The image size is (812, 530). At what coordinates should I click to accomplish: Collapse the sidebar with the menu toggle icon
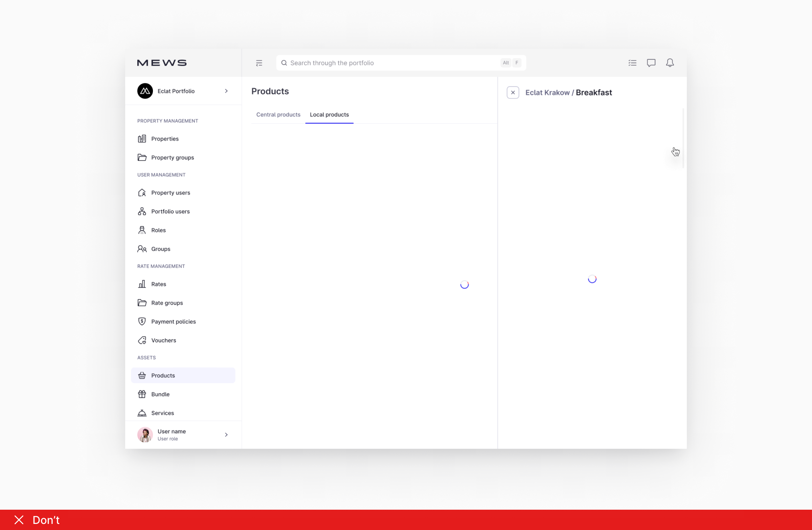(x=259, y=63)
